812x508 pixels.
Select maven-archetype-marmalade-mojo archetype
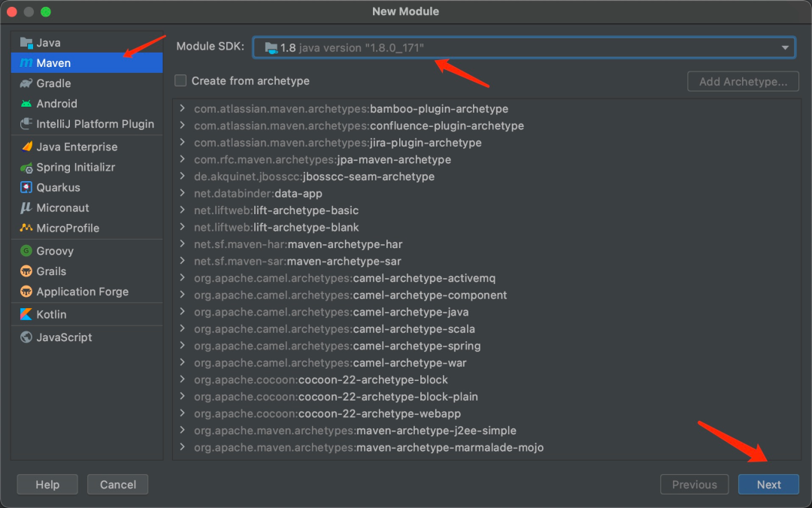[368, 447]
